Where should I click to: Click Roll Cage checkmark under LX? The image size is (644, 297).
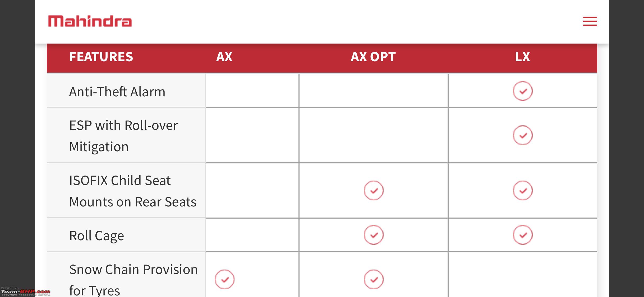pos(522,235)
